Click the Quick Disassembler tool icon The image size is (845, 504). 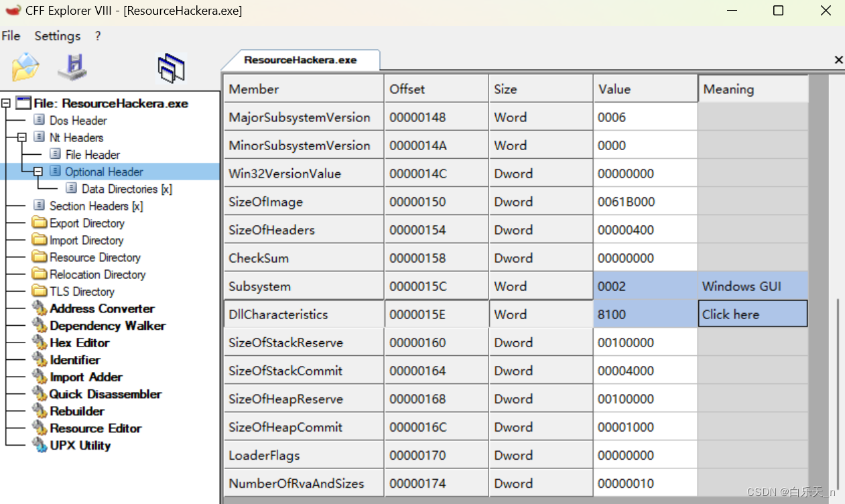tap(40, 394)
